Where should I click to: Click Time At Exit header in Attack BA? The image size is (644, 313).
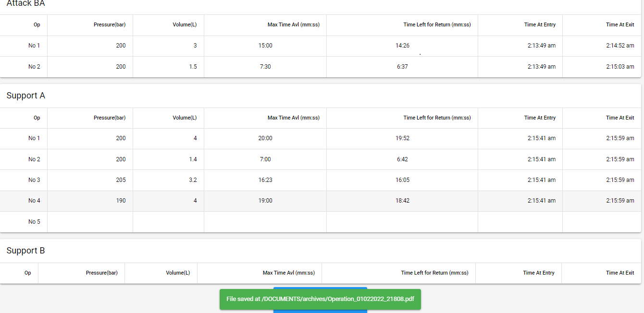619,24
